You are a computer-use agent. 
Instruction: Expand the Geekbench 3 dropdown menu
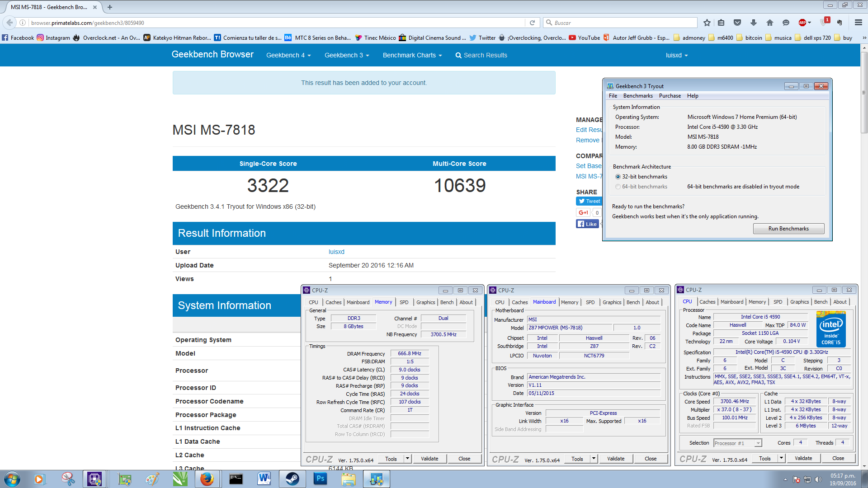pos(347,55)
